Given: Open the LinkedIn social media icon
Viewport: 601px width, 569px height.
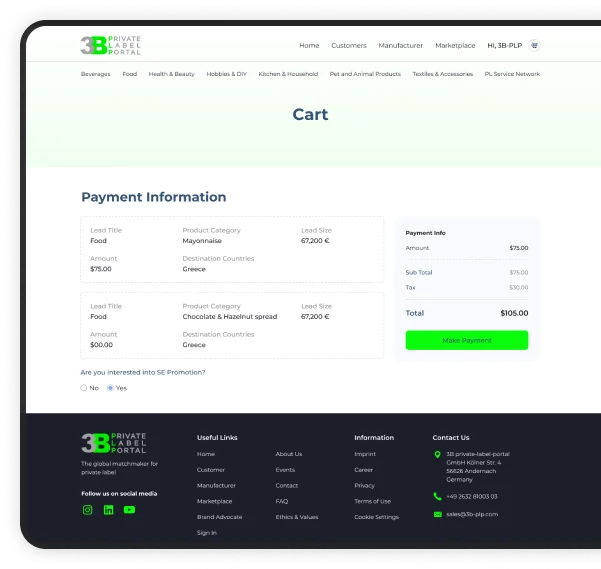Looking at the screenshot, I should 108,510.
